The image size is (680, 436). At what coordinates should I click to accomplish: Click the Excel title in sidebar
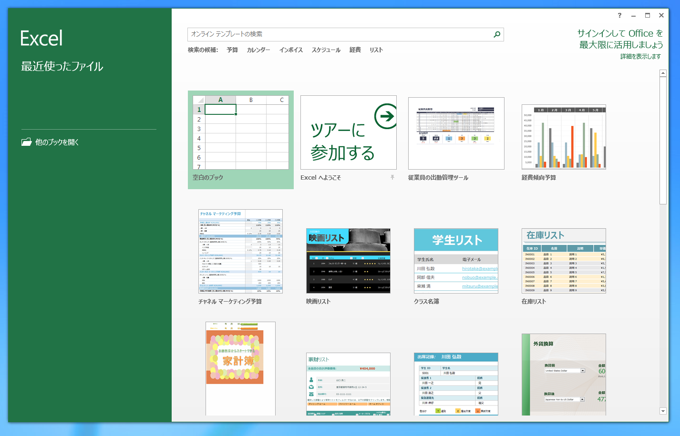point(41,38)
